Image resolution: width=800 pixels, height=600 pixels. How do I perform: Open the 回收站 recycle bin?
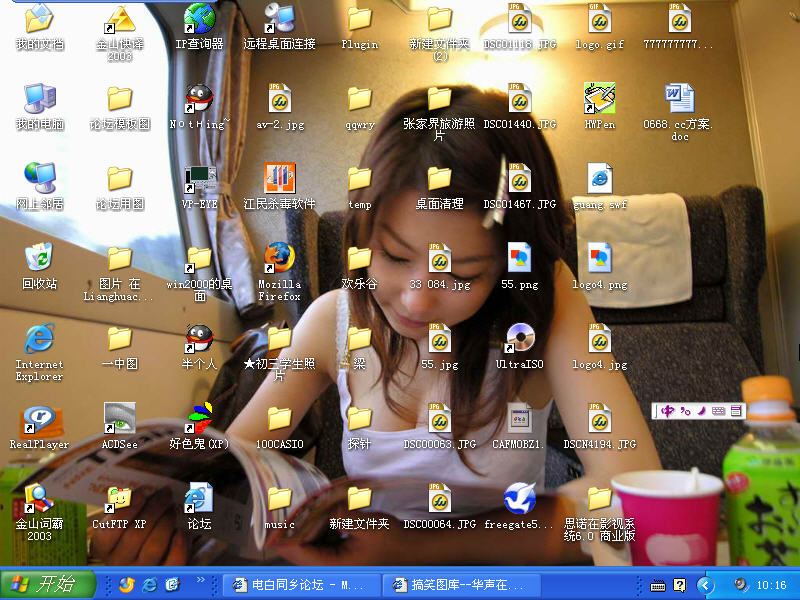tap(39, 259)
